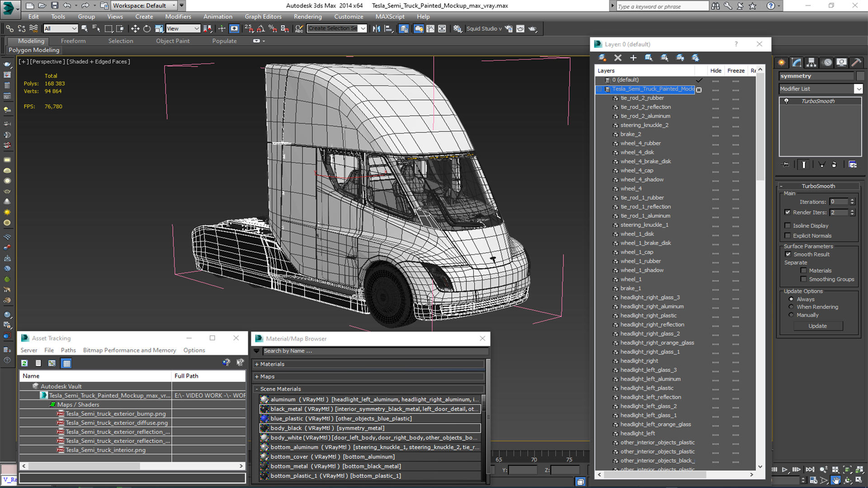Click Highlight Selected Objects' Layers icon
Image resolution: width=868 pixels, height=488 pixels.
[x=665, y=58]
